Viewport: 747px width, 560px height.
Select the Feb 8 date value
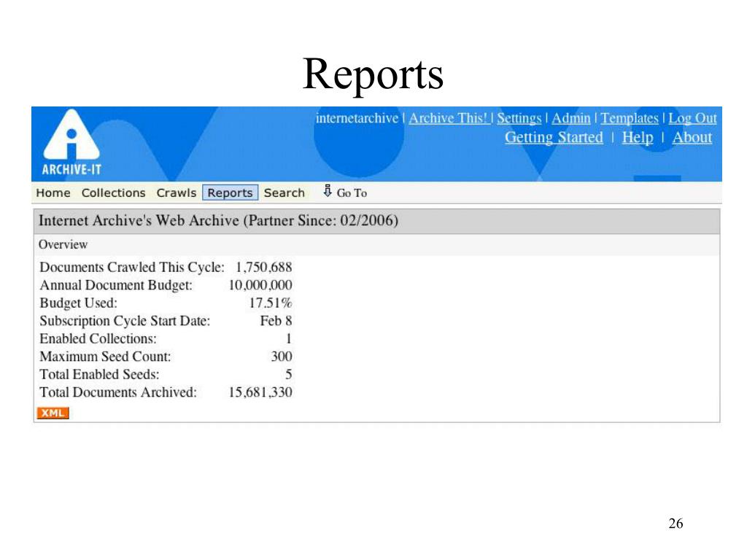pyautogui.click(x=276, y=321)
